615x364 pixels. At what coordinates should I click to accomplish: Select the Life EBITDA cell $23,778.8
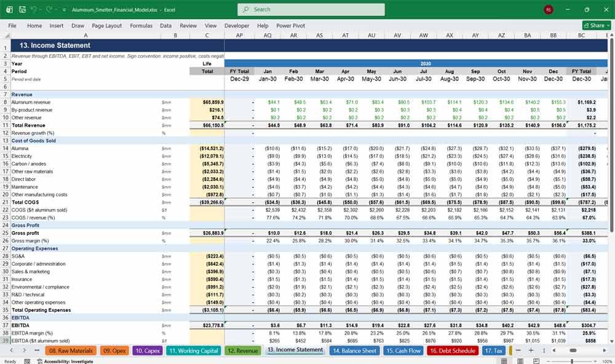[x=207, y=325]
